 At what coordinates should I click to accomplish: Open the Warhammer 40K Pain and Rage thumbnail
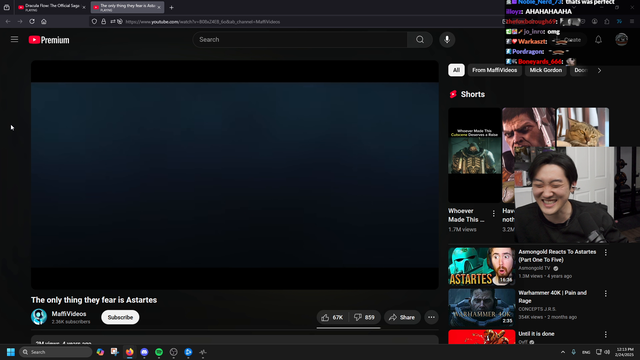pos(482,307)
